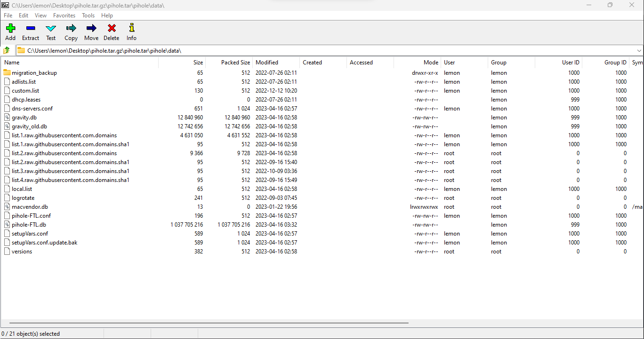Click the Extract toolbar icon
Viewport: 644px width, 339px height.
point(31,29)
